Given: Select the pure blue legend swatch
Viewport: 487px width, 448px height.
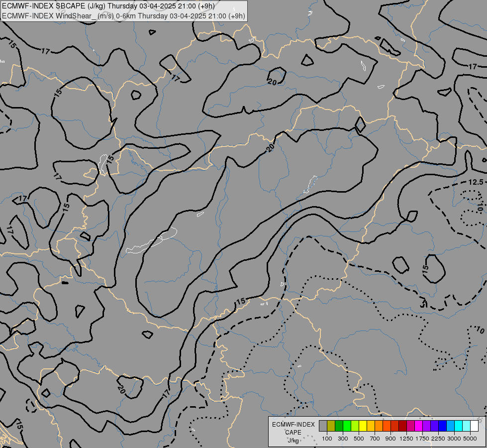Looking at the screenshot, I should pos(443,426).
